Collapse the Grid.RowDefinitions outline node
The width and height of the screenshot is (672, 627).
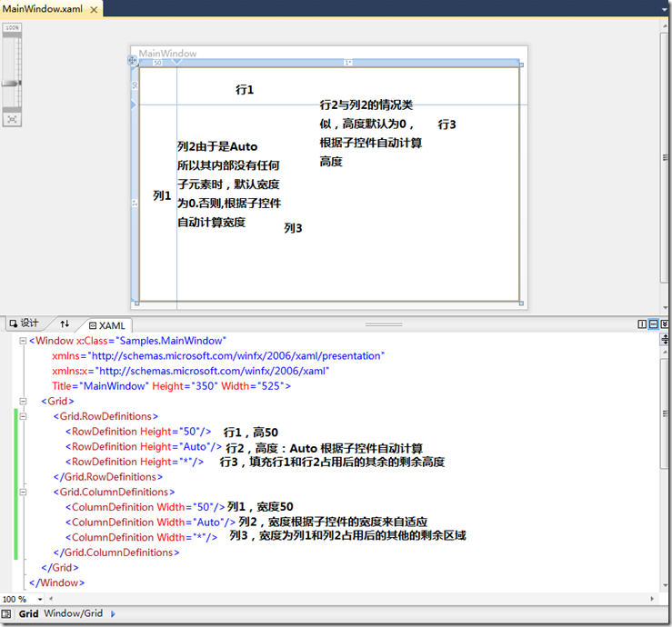pos(23,416)
